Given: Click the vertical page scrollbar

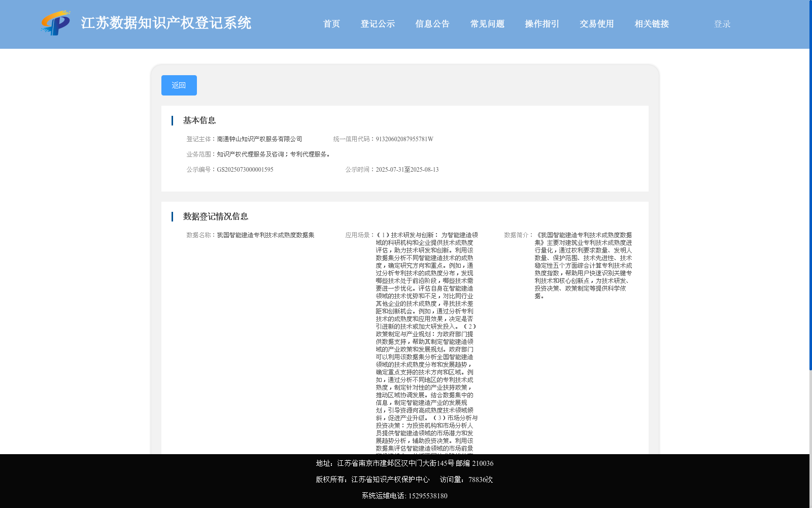Looking at the screenshot, I should tap(810, 185).
